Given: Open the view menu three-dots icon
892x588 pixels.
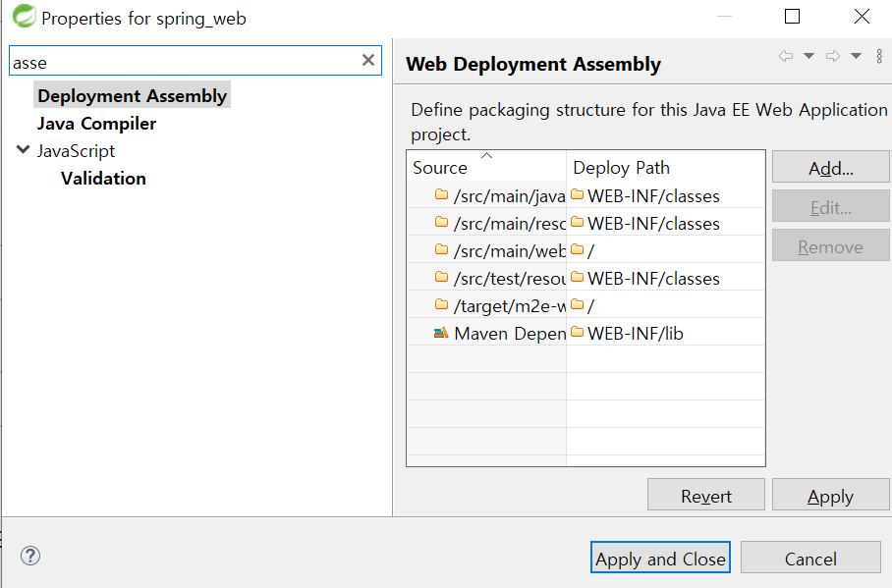Looking at the screenshot, I should point(879,56).
